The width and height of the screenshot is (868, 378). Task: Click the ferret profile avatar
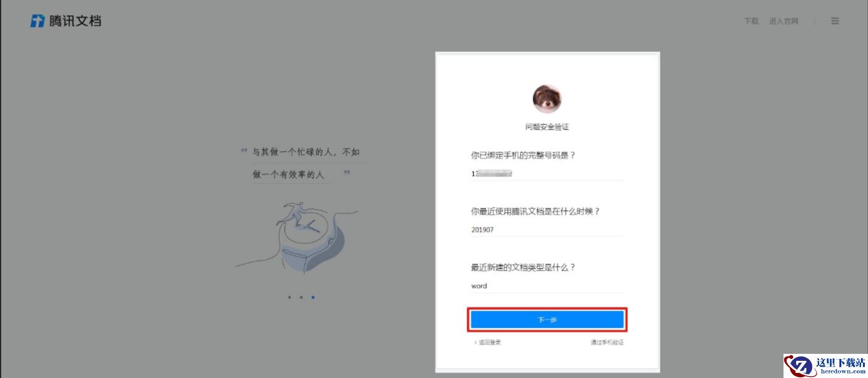tap(547, 98)
